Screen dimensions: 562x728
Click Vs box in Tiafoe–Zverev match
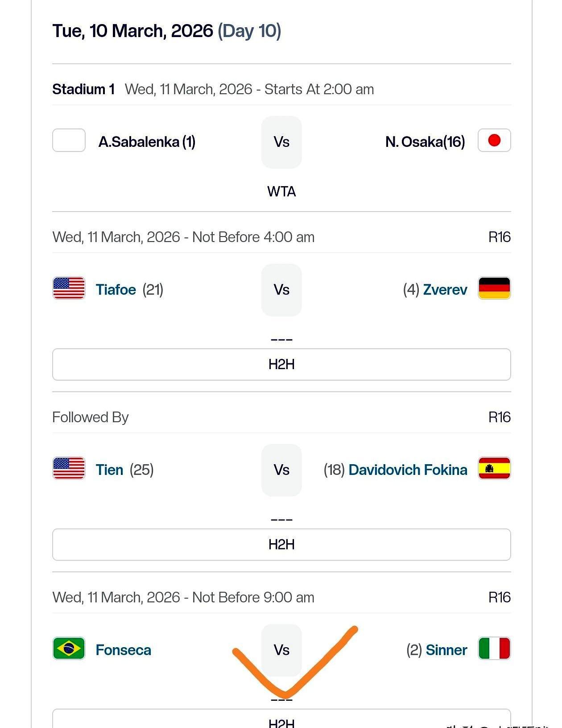click(x=281, y=290)
